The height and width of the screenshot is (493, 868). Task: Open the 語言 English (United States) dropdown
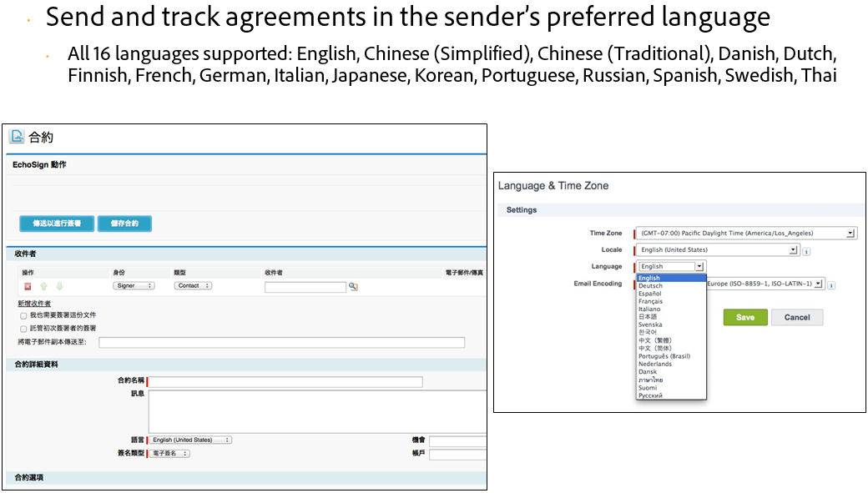(190, 440)
